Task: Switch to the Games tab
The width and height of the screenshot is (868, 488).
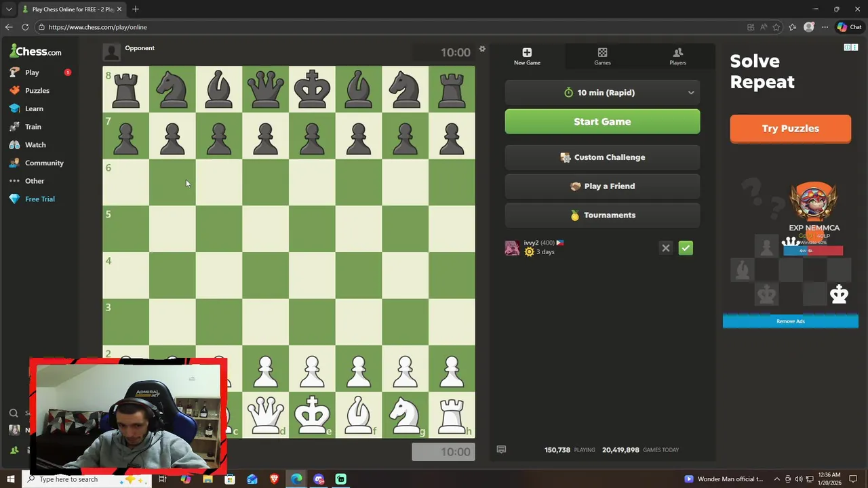Action: pos(602,56)
